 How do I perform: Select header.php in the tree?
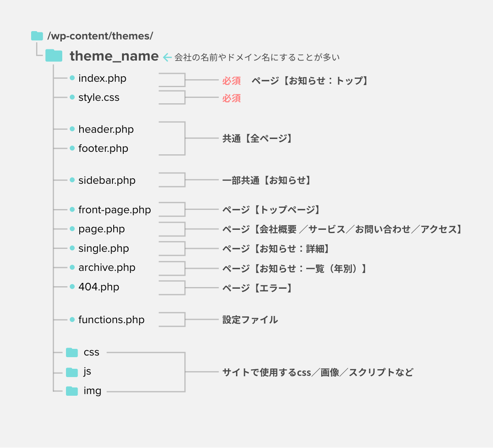point(106,129)
